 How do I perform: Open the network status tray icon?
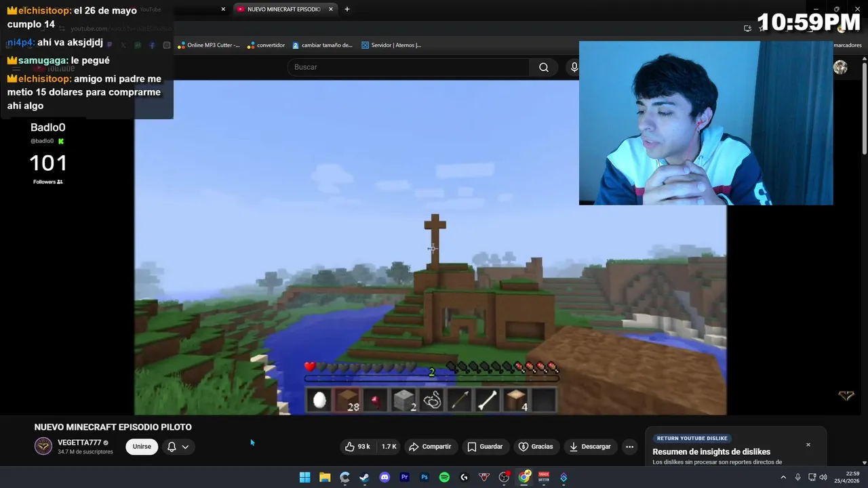(812, 477)
